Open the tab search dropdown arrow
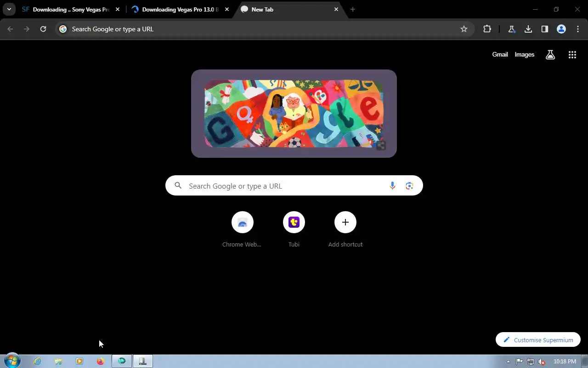The height and width of the screenshot is (368, 588). point(9,9)
